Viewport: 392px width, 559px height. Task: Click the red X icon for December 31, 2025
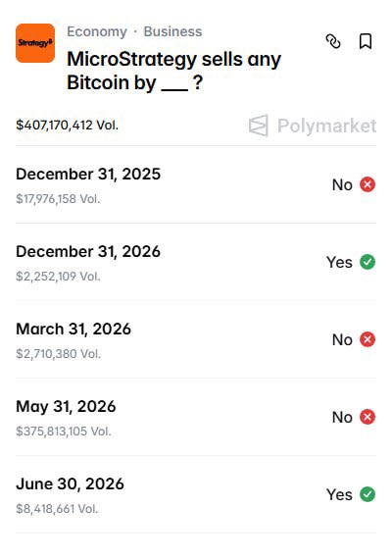(x=367, y=184)
